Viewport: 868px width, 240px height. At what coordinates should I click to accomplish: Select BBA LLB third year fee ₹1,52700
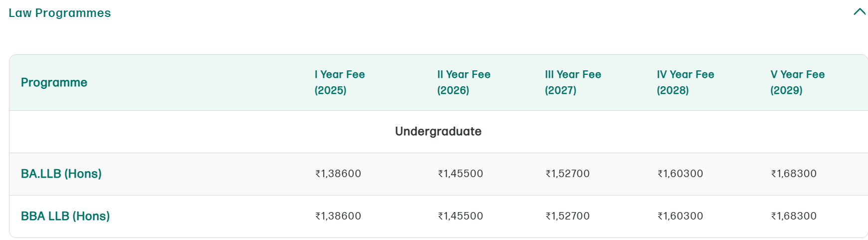(x=567, y=216)
